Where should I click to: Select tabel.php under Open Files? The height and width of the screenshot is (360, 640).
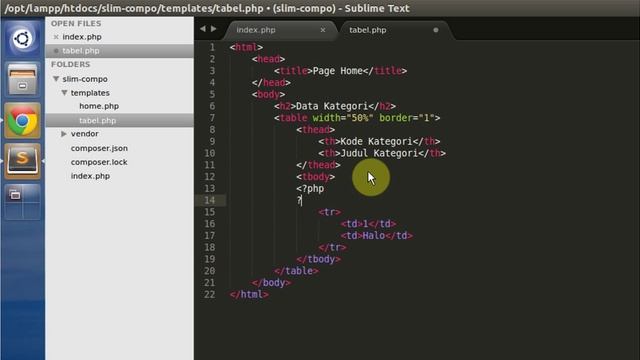tap(80, 51)
